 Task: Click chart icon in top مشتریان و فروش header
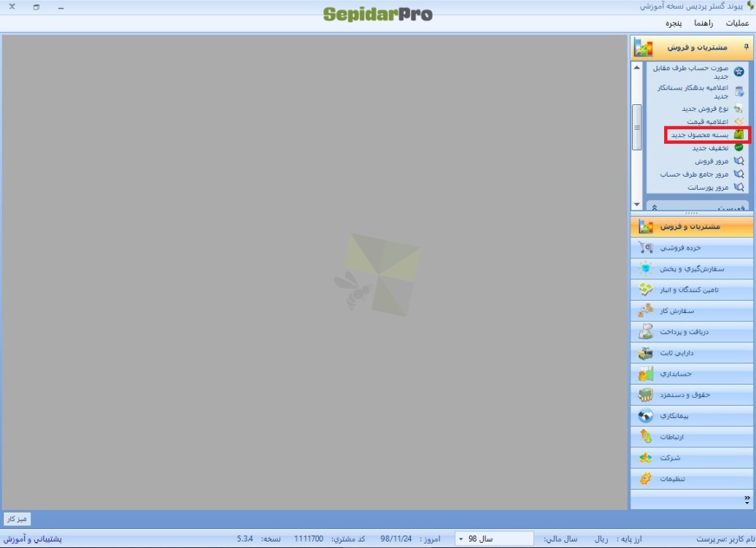click(644, 47)
